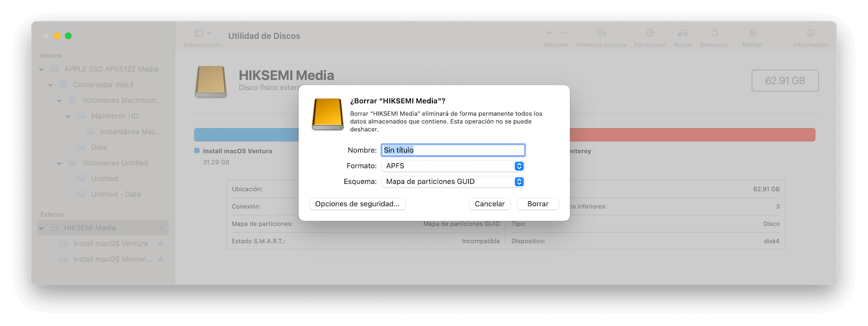Viewport: 868px width, 326px height.
Task: Open the Esquema partition map dropdown
Action: (x=453, y=182)
